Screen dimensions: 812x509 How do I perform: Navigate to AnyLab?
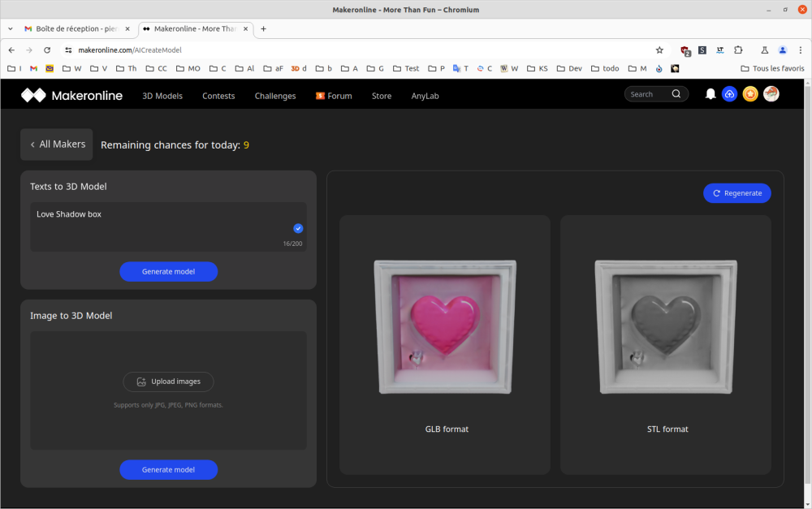(x=425, y=96)
